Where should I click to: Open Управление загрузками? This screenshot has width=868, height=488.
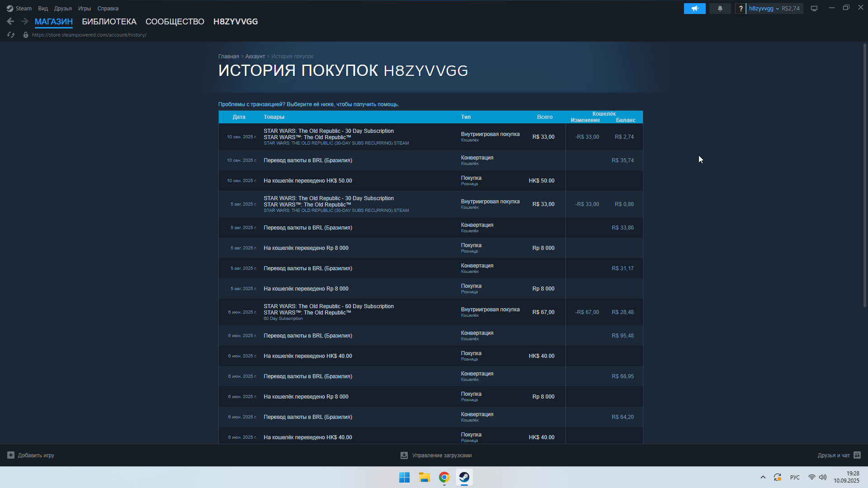[436, 455]
